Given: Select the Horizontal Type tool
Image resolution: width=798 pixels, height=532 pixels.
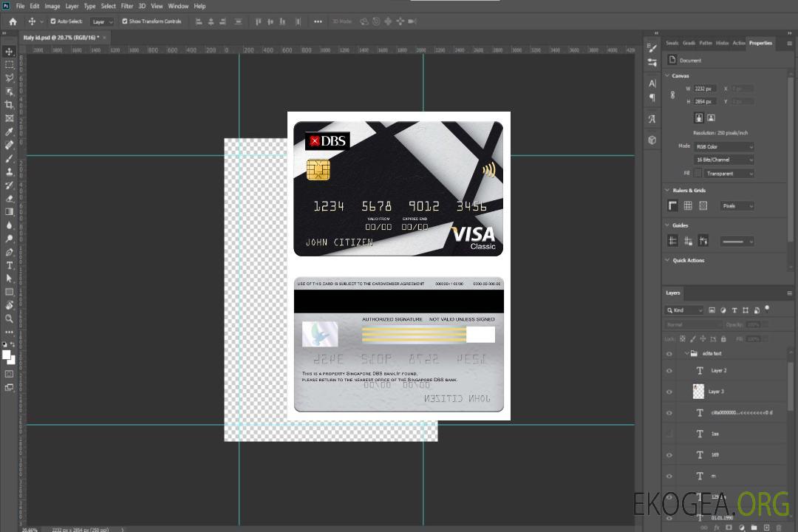Looking at the screenshot, I should coord(9,265).
